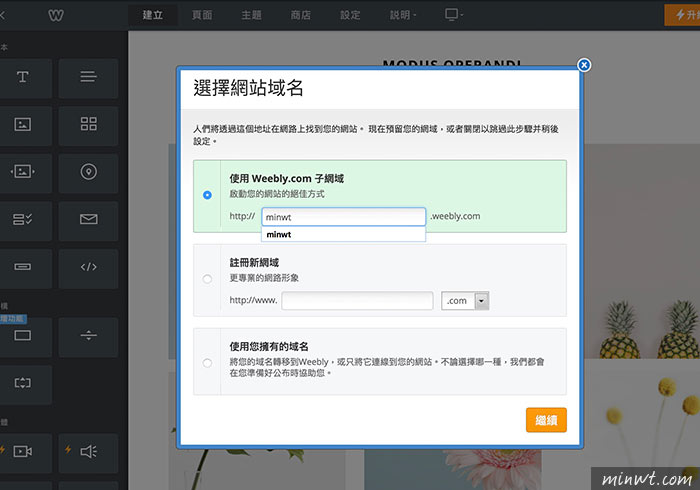Open the .com domain extension dropdown

click(465, 301)
